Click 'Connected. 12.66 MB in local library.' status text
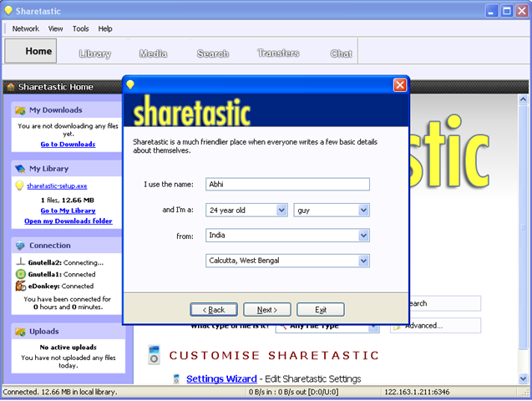This screenshot has height=401, width=532. coord(60,392)
